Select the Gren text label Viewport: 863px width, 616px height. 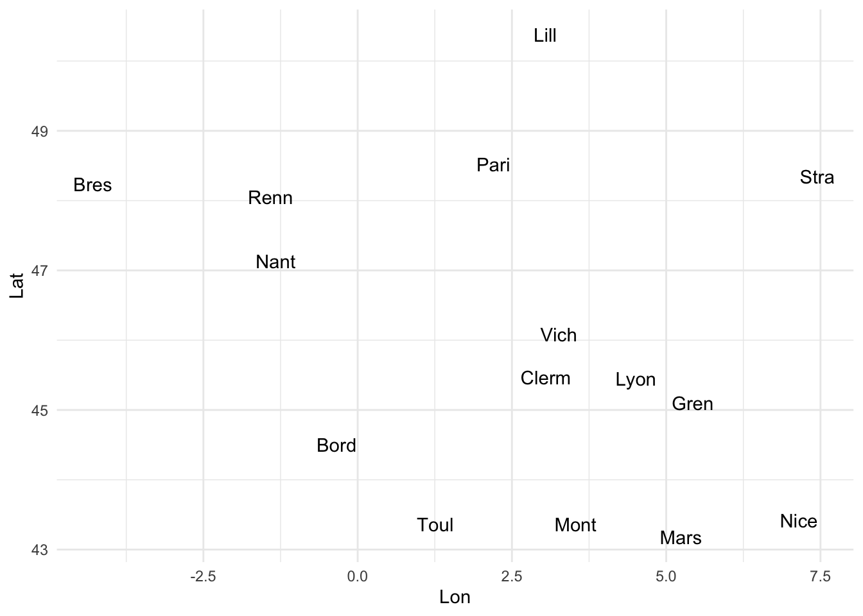tap(692, 404)
